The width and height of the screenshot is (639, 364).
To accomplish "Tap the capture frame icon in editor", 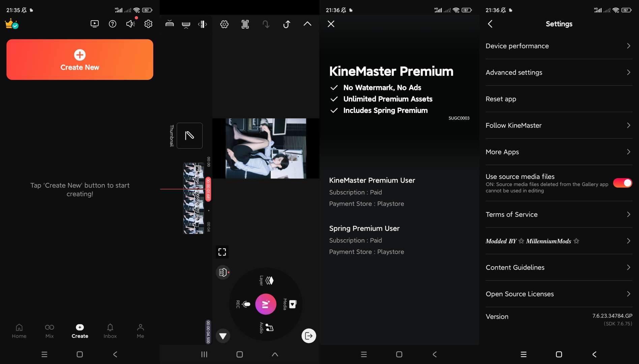I will pyautogui.click(x=245, y=24).
